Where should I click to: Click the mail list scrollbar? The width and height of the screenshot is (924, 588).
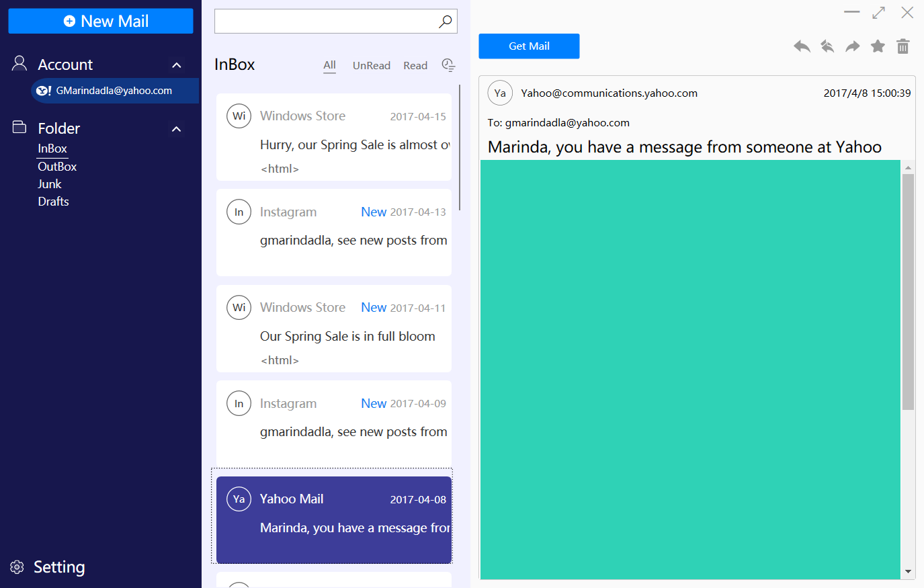click(460, 148)
